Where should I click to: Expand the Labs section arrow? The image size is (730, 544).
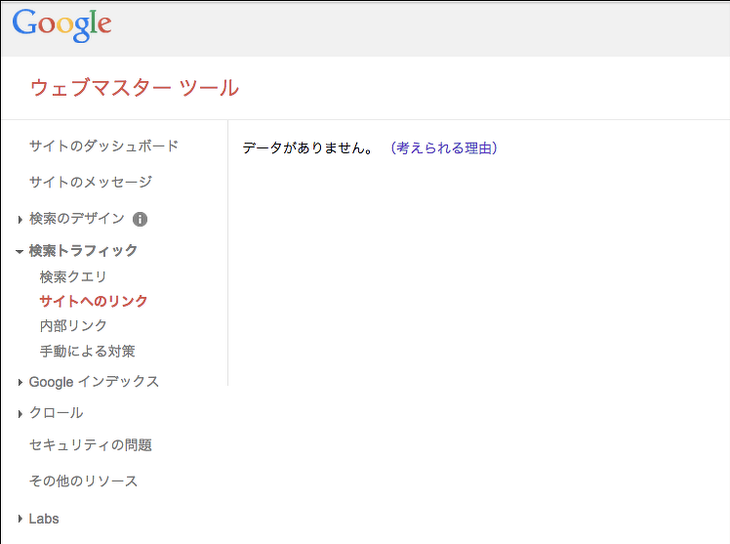point(20,519)
